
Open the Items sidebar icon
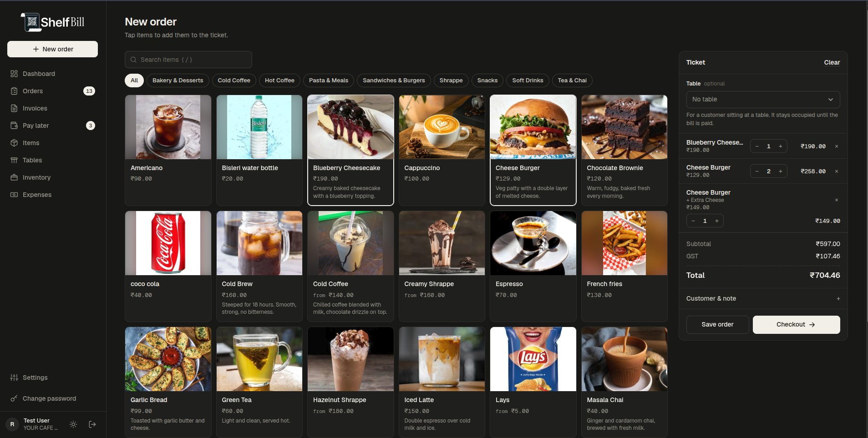14,143
